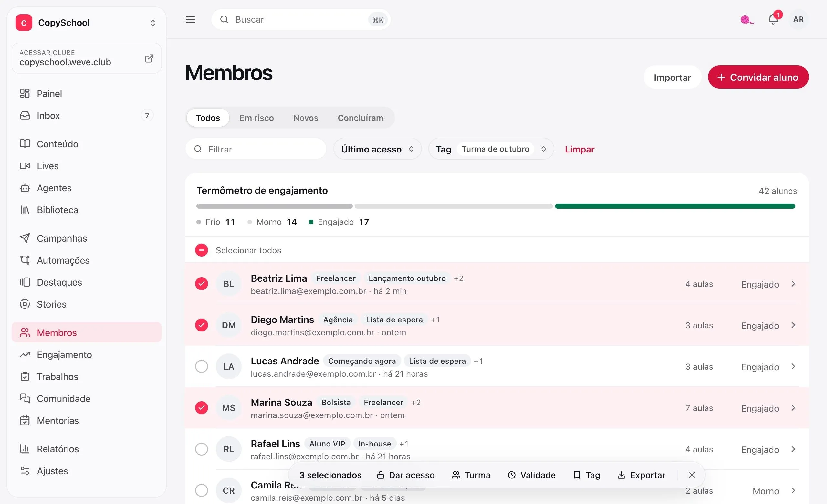The image size is (827, 504).
Task: Select Lucas Andrade's checkbox
Action: 201,366
